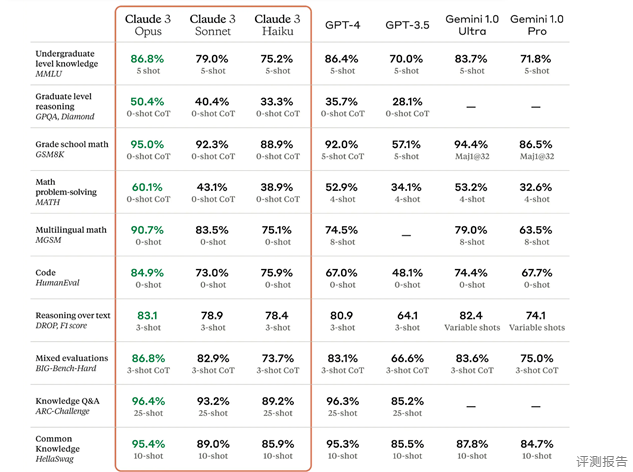Select the Knowledge Q&A ARC-Challenge label
633x472 pixels.
click(x=67, y=406)
